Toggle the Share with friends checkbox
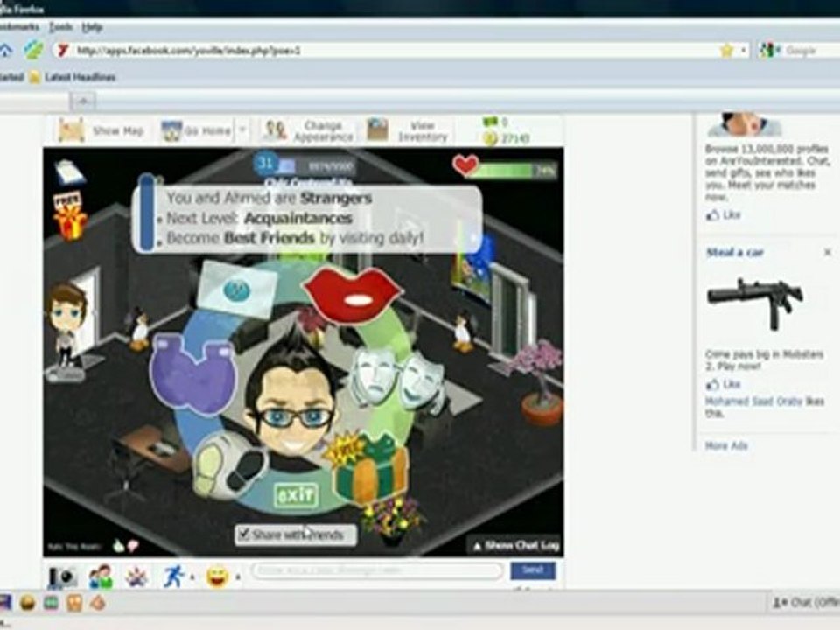The height and width of the screenshot is (630, 840). coord(244,534)
